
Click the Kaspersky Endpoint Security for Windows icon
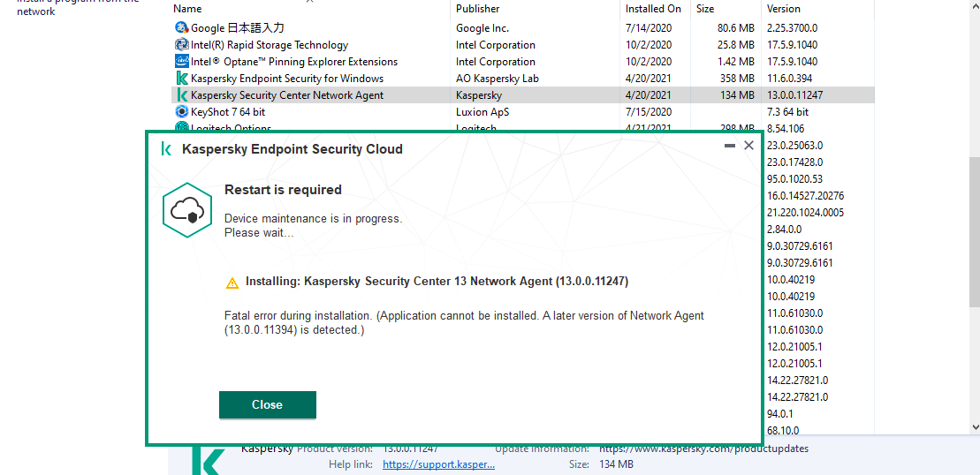181,78
